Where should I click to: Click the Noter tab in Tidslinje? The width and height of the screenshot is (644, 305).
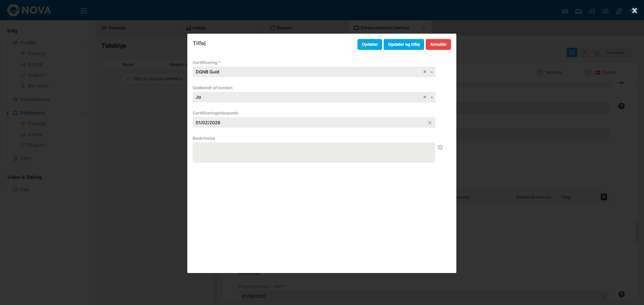click(x=128, y=64)
